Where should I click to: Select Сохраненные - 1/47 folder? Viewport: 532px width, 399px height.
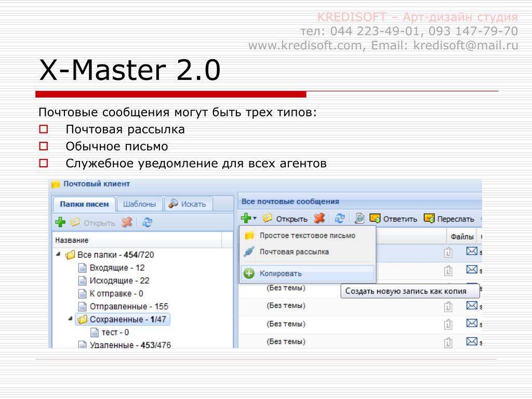point(123,320)
